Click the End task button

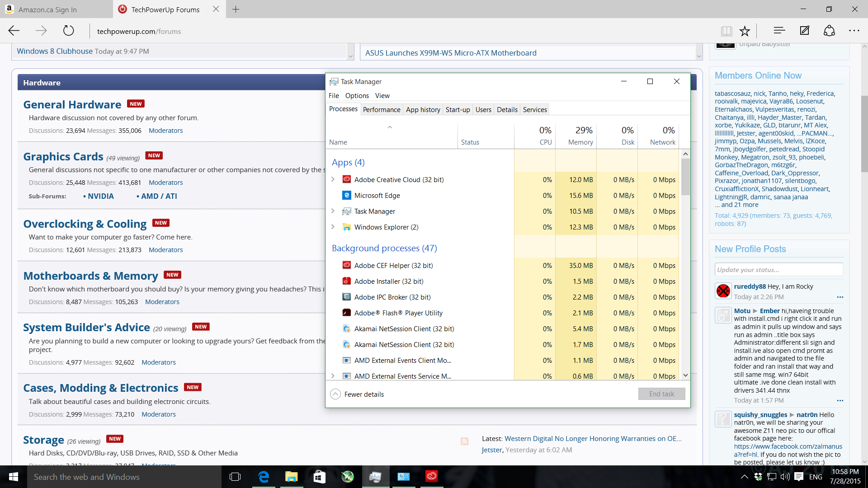pyautogui.click(x=661, y=394)
